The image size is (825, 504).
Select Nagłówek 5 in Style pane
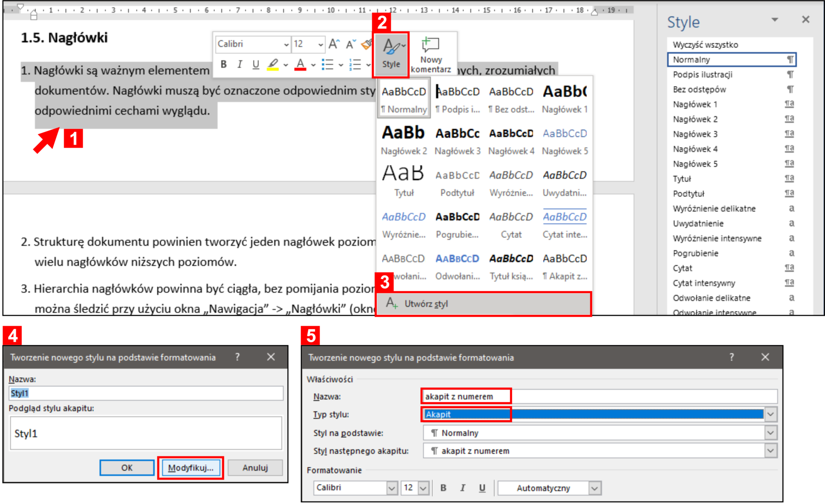[732, 164]
